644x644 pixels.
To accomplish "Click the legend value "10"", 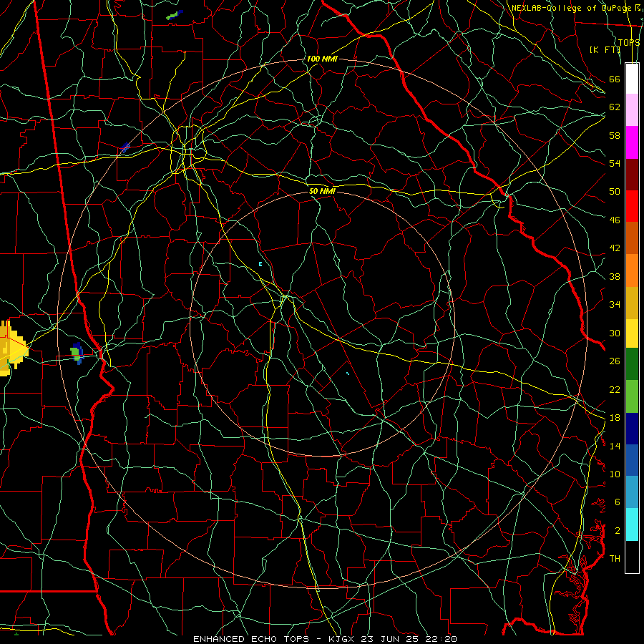I will pos(615,474).
